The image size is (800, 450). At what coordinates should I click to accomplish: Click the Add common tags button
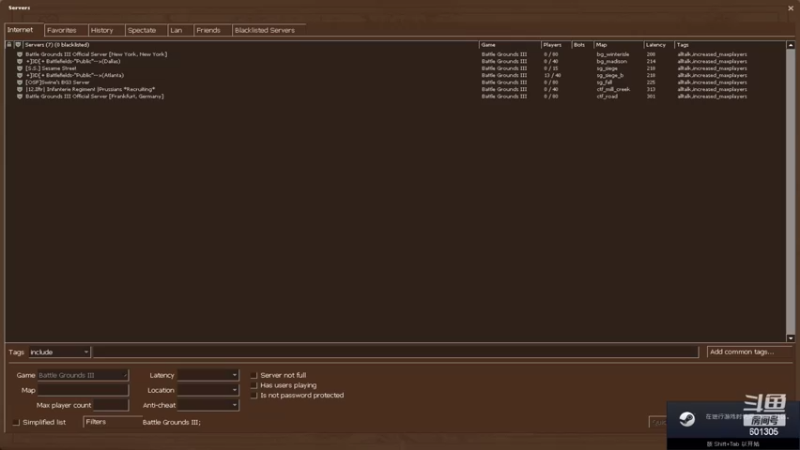point(748,352)
